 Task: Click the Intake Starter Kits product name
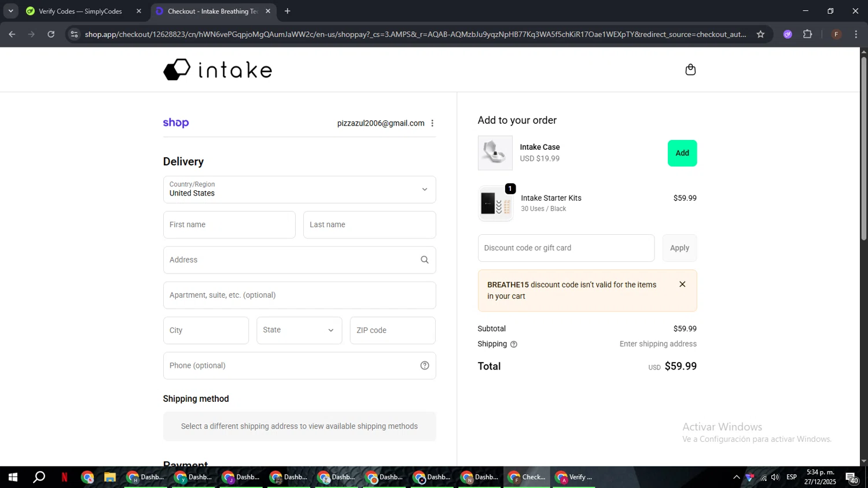pyautogui.click(x=551, y=198)
